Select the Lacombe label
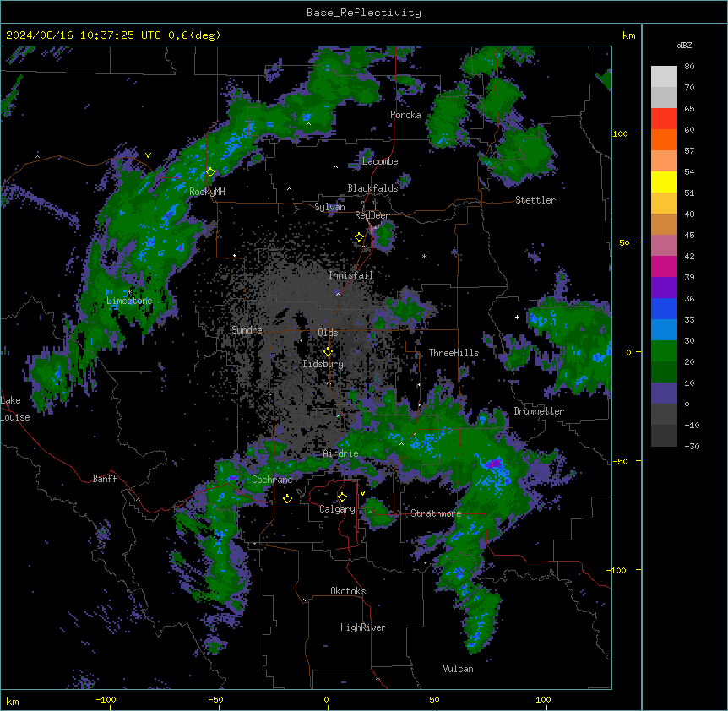The height and width of the screenshot is (711, 728). (x=380, y=161)
